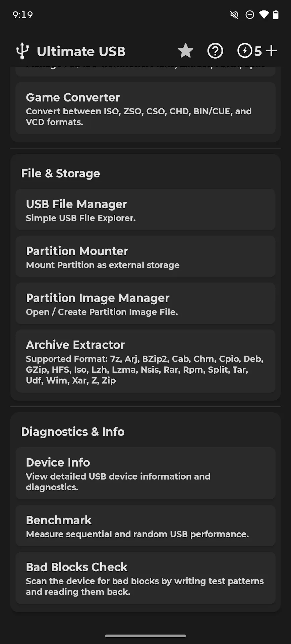Open USB File Manager

pyautogui.click(x=145, y=210)
